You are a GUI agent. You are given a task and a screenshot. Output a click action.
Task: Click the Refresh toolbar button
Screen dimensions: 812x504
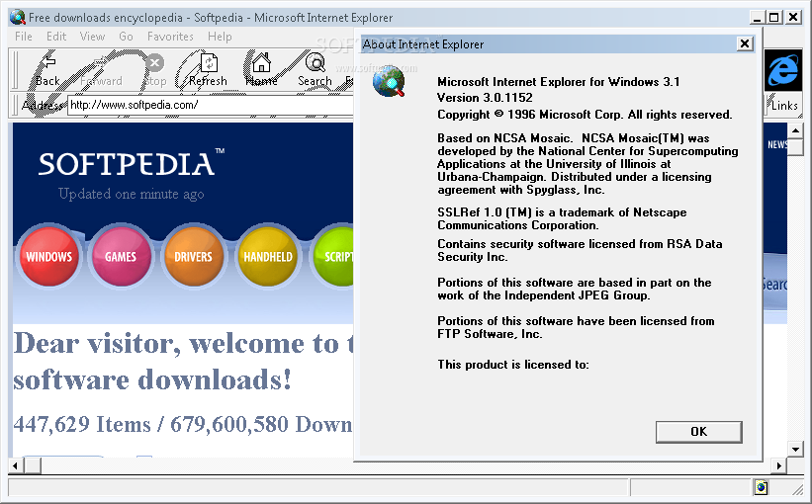tap(208, 70)
